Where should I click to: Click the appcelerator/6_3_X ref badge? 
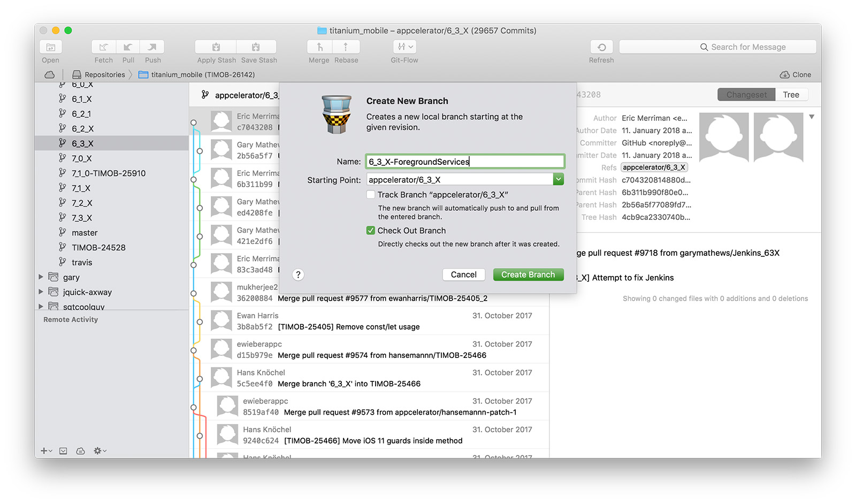654,167
